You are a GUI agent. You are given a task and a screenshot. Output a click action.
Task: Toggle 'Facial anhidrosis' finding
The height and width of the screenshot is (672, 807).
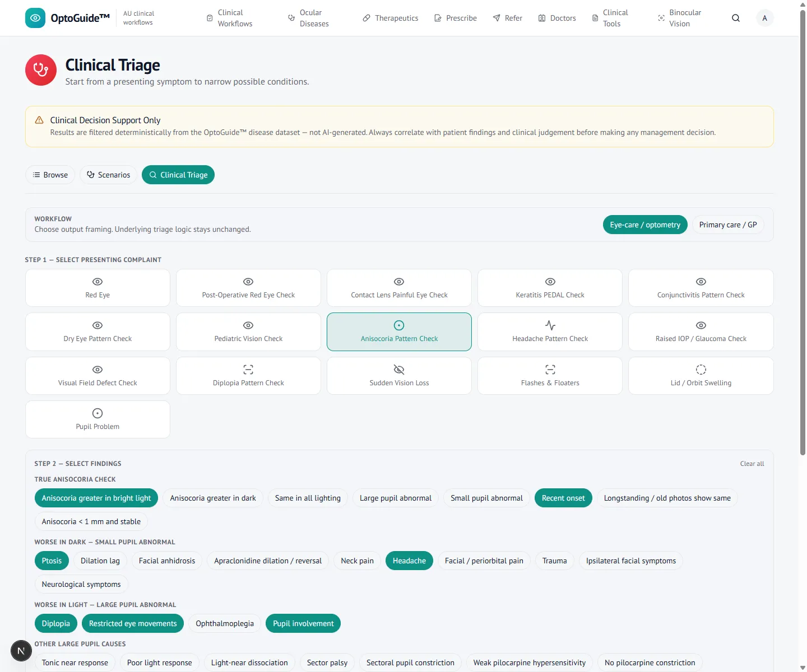click(167, 561)
